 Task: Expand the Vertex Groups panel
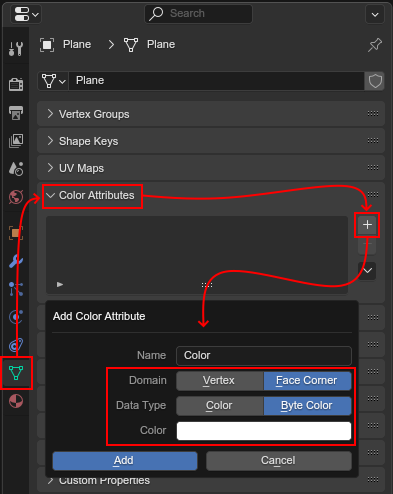pos(50,114)
